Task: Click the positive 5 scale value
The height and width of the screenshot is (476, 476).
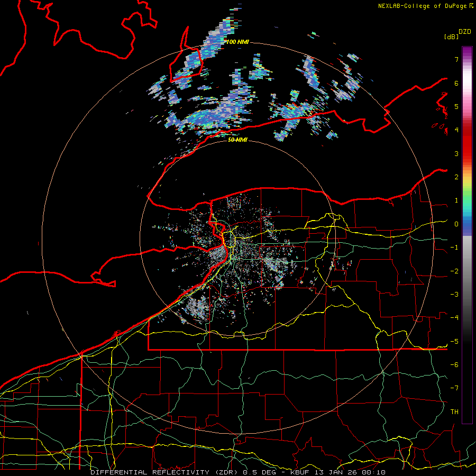Action: (456, 106)
